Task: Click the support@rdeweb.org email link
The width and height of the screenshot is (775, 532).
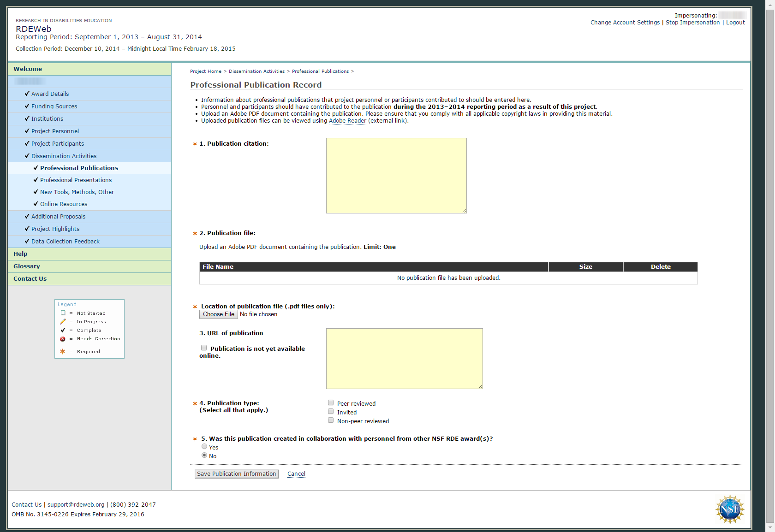Action: (x=76, y=505)
